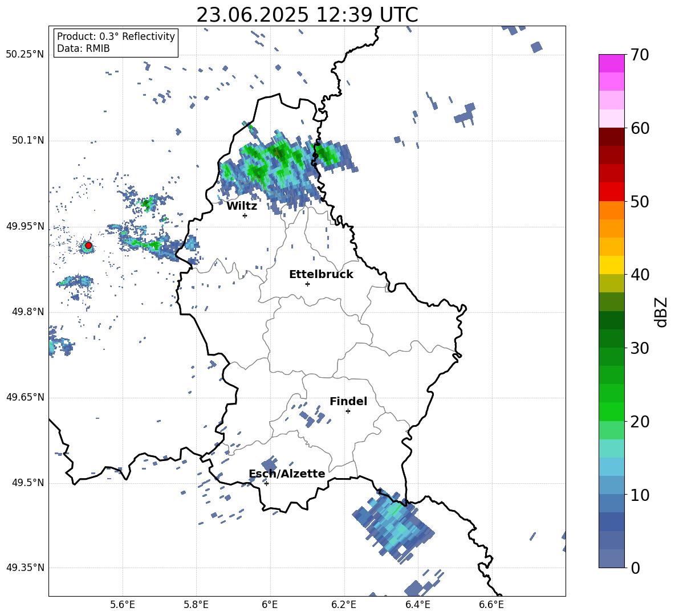
Task: Click the 6.6°E longitude label
Action: click(491, 605)
